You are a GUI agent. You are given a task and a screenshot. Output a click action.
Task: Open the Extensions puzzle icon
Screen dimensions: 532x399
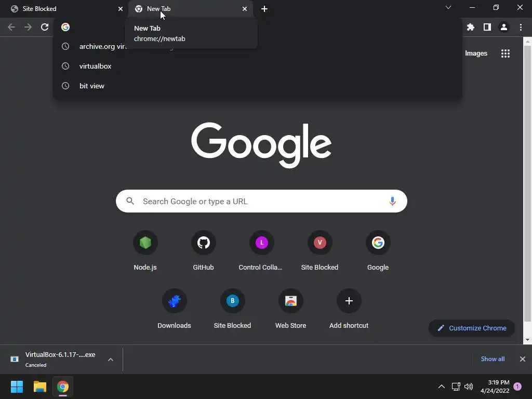click(x=471, y=27)
